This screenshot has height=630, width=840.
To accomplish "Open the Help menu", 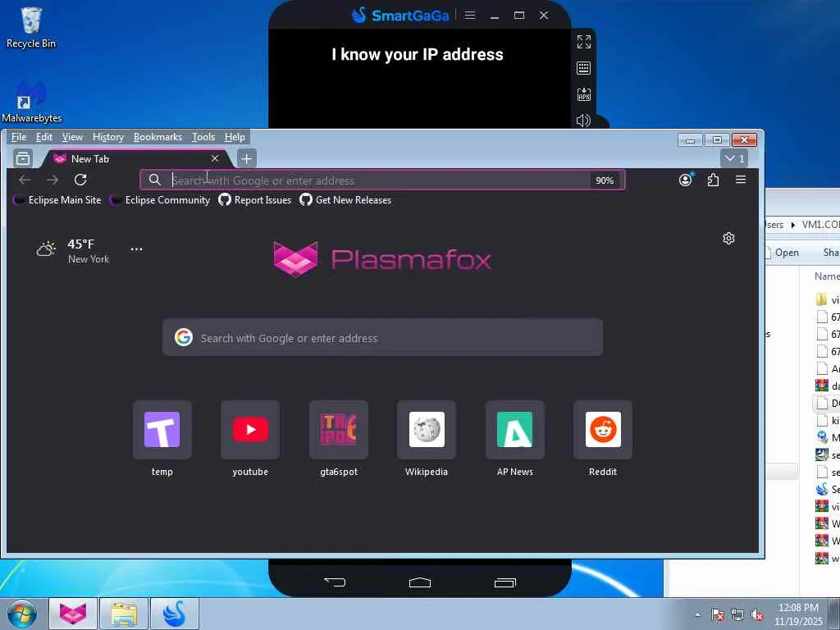I will click(x=235, y=137).
